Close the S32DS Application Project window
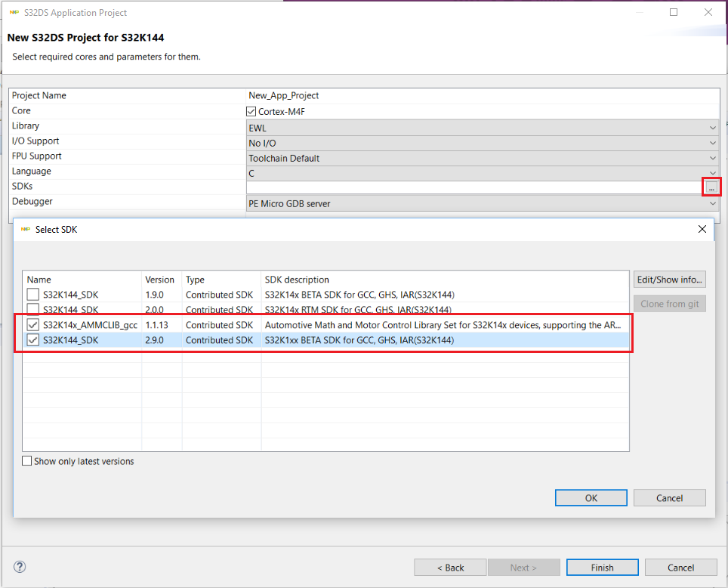 708,12
